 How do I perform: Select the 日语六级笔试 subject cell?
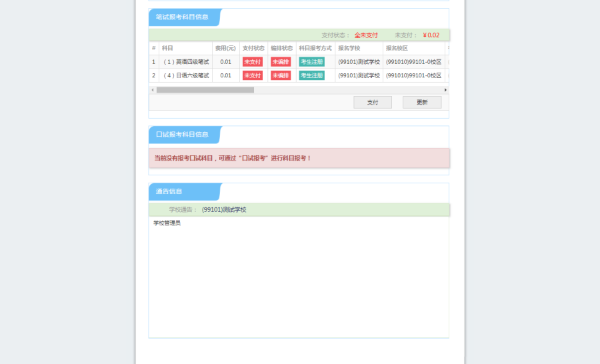(x=186, y=75)
